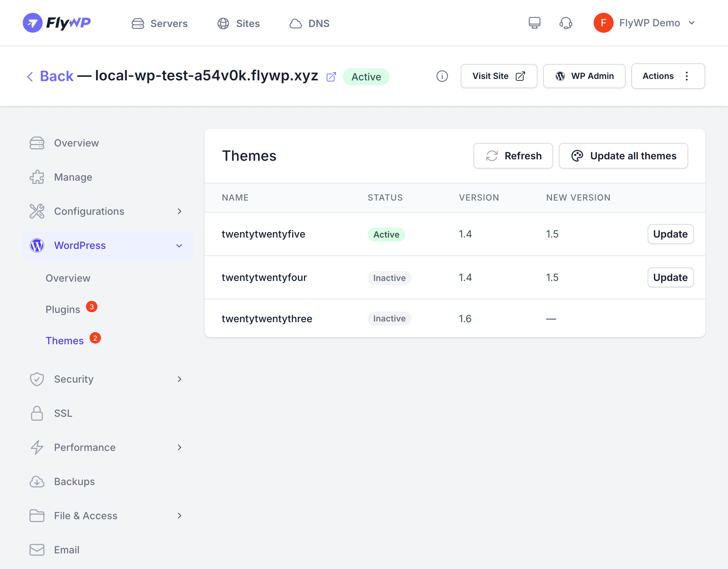Image resolution: width=728 pixels, height=569 pixels.
Task: Click Active status badge of twentytwentyfive
Action: pyautogui.click(x=386, y=235)
